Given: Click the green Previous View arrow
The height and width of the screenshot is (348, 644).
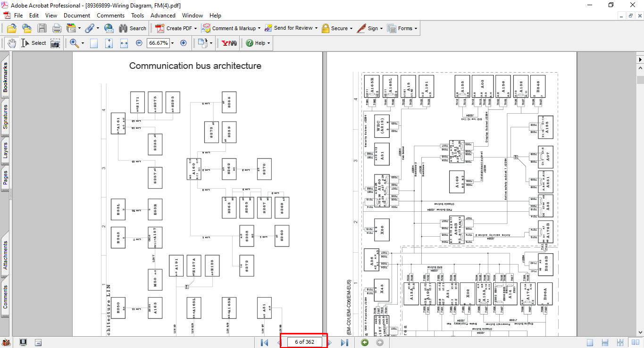Looking at the screenshot, I should [365, 342].
